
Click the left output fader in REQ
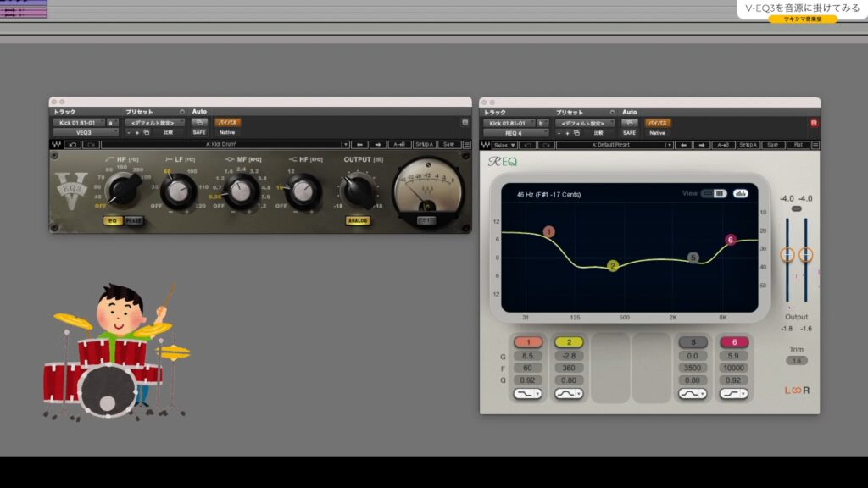pos(787,254)
